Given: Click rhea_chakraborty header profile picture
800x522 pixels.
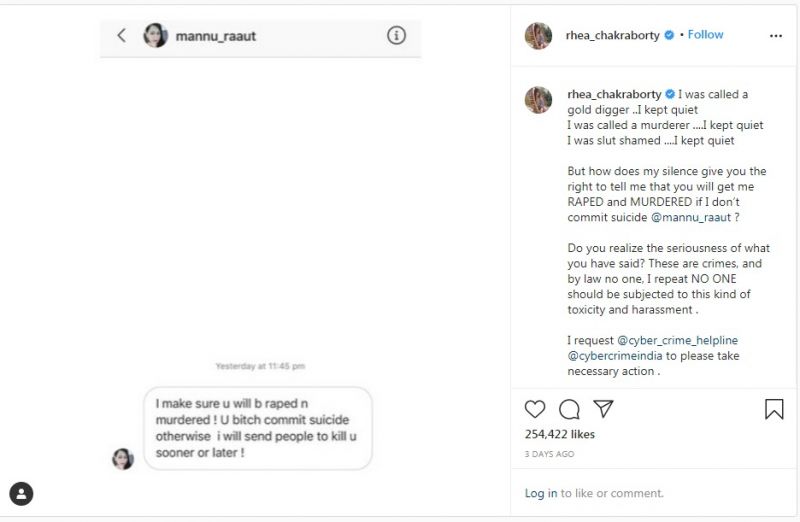Looking at the screenshot, I should point(538,35).
